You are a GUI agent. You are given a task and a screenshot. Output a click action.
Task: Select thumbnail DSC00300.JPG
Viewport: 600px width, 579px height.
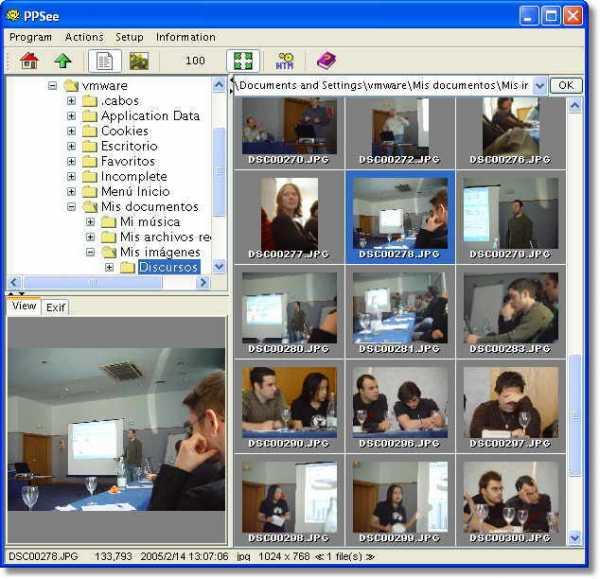511,501
